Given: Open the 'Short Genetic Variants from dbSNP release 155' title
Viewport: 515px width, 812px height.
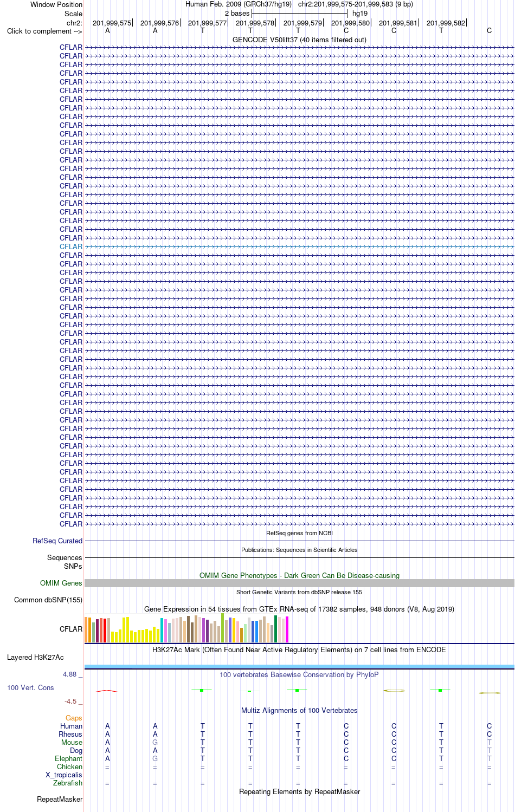Looking at the screenshot, I should coord(299,592).
